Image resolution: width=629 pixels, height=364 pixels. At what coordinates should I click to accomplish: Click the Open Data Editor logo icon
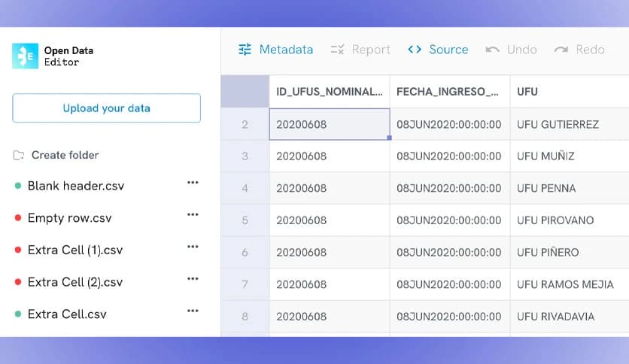[x=25, y=56]
